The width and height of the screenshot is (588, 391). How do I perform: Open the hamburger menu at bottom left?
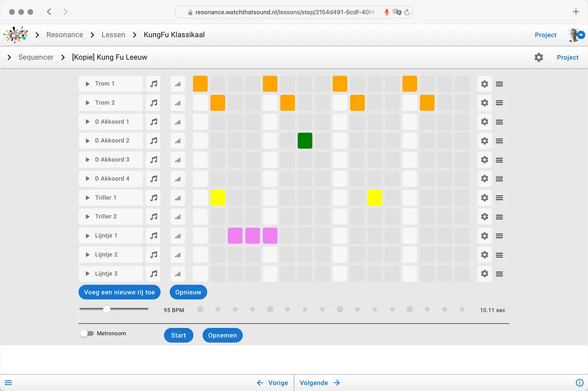[x=8, y=382]
